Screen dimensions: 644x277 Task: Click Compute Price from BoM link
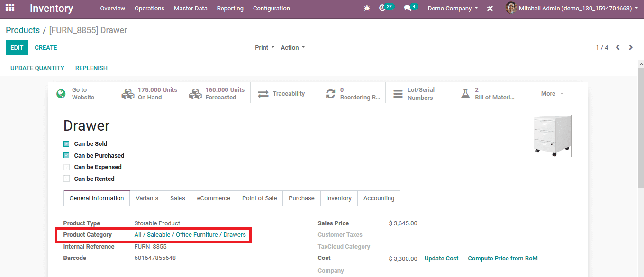[x=503, y=259]
